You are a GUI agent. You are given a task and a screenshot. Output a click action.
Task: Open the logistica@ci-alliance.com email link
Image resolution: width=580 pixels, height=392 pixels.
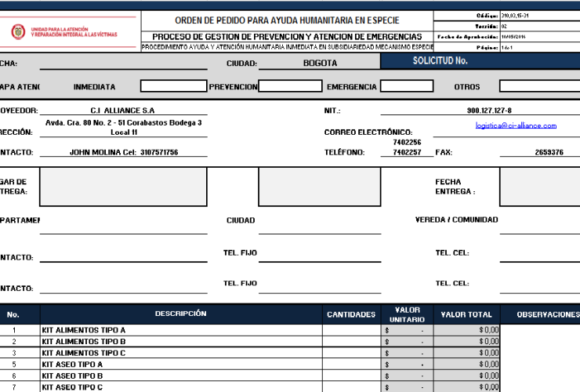515,125
